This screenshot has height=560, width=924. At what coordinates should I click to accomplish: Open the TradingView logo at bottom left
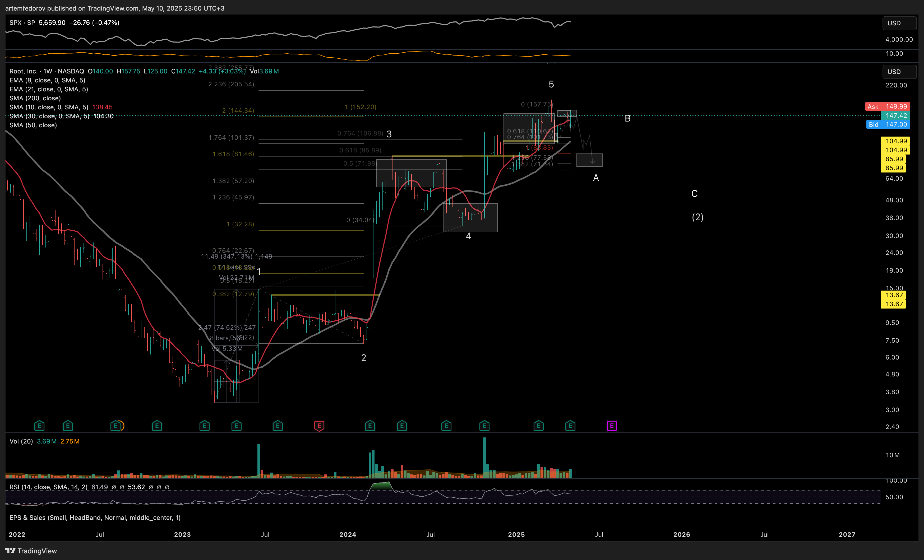click(31, 551)
